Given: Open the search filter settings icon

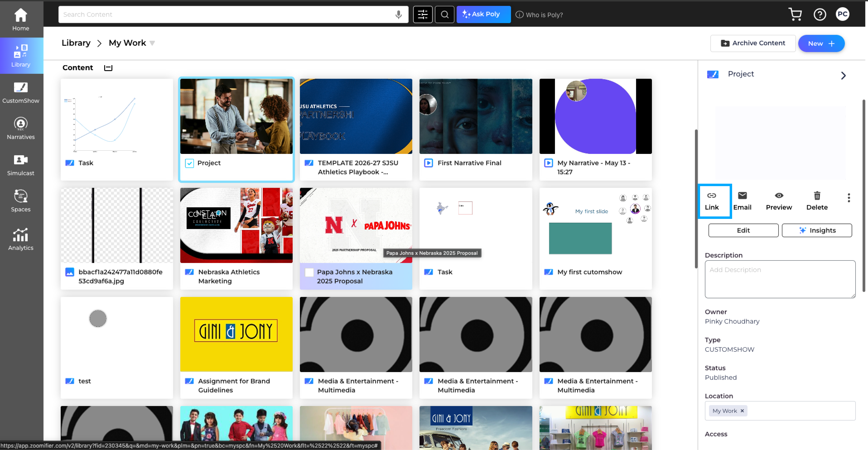Looking at the screenshot, I should [422, 15].
